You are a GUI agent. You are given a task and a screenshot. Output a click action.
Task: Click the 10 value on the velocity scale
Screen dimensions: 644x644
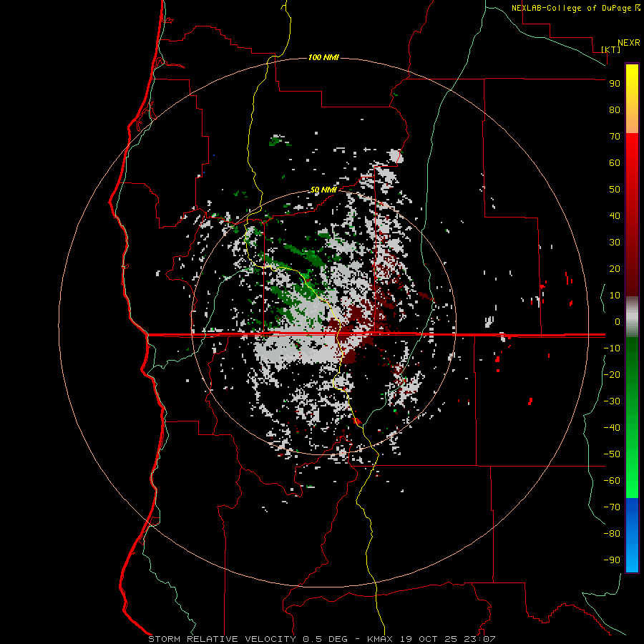click(x=615, y=296)
